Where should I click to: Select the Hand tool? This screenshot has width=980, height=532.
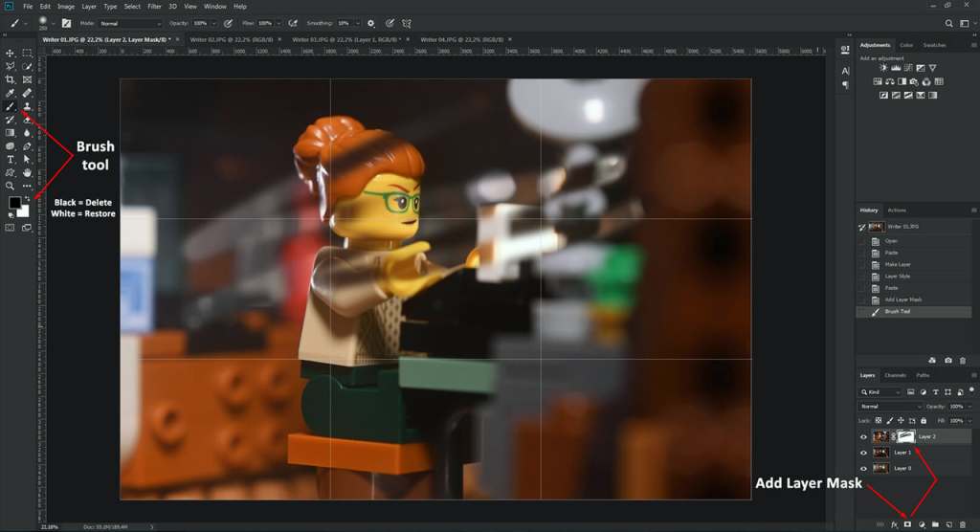[27, 172]
